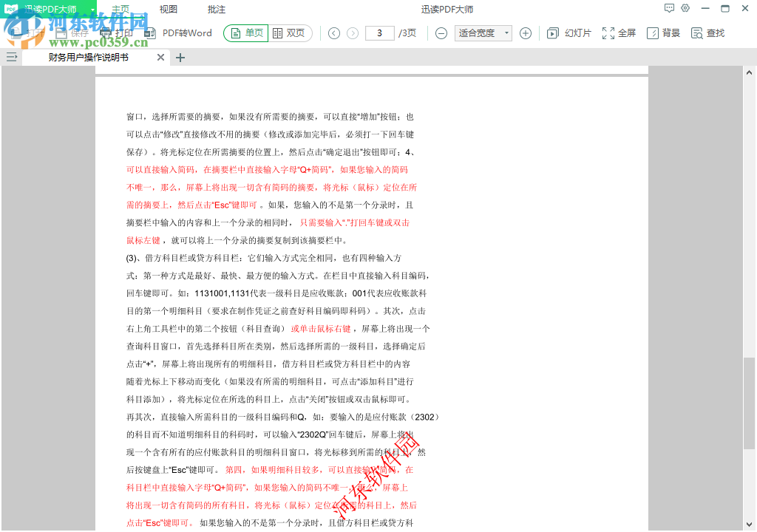Open the 迅读PDF大师 title dropdown arrow
757x532 pixels.
92,8
